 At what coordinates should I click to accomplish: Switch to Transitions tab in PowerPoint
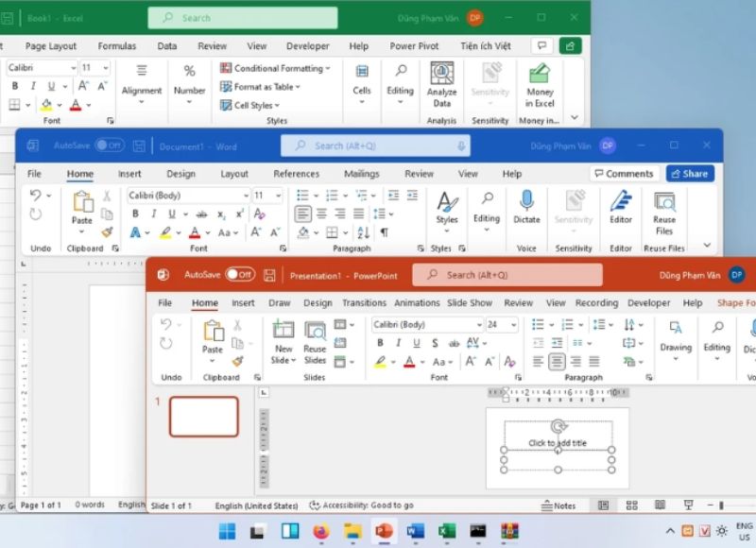tap(364, 303)
